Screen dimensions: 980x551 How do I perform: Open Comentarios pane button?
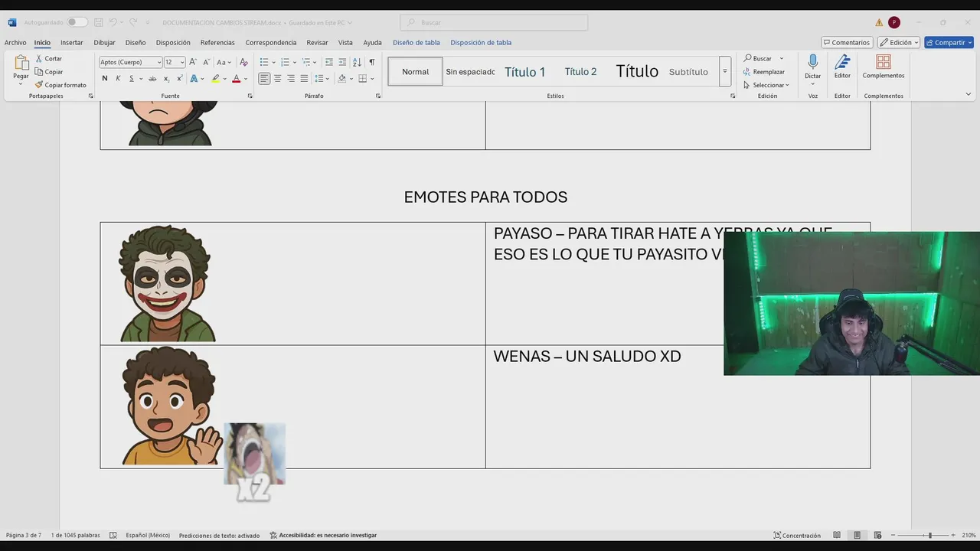pyautogui.click(x=847, y=43)
